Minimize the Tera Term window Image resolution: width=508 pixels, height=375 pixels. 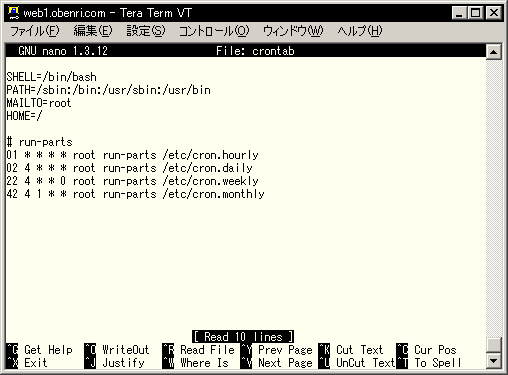coord(459,13)
